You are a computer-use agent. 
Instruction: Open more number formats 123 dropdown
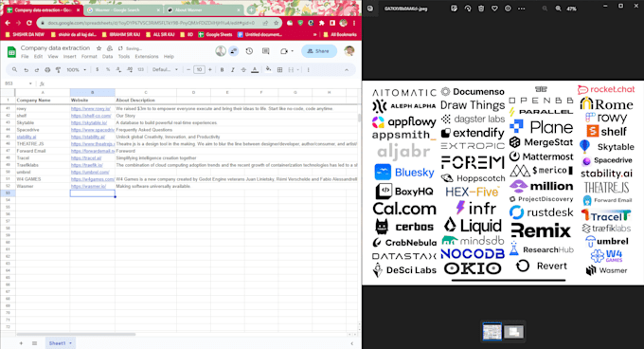click(x=140, y=70)
